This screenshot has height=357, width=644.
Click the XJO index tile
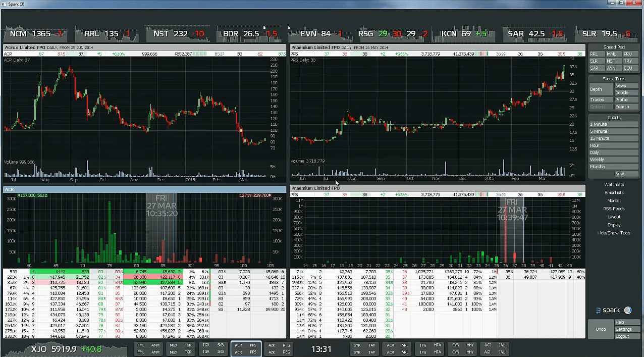tap(65, 349)
